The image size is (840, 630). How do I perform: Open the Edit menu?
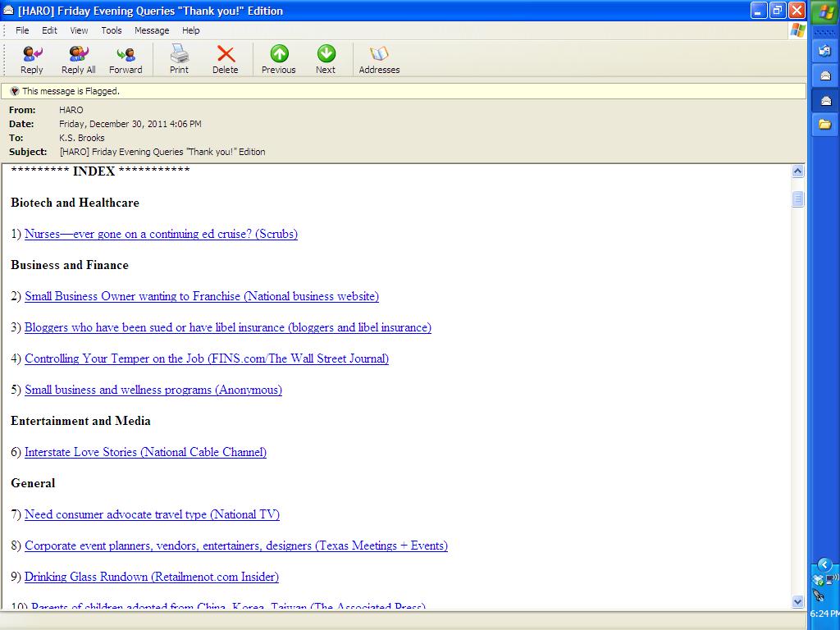point(49,30)
